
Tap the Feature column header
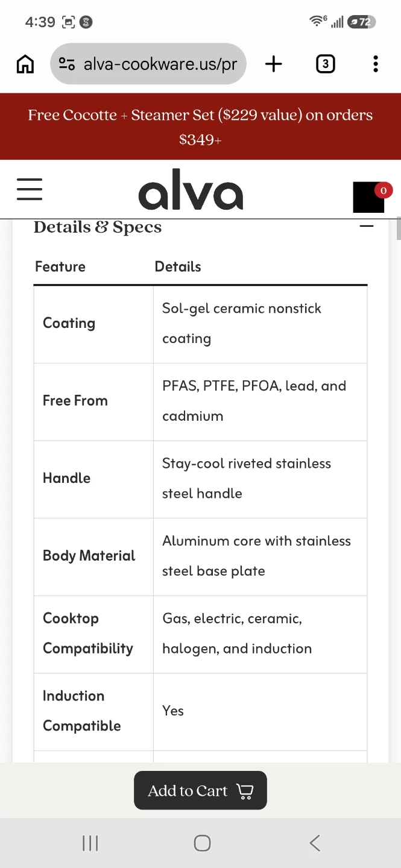(60, 266)
